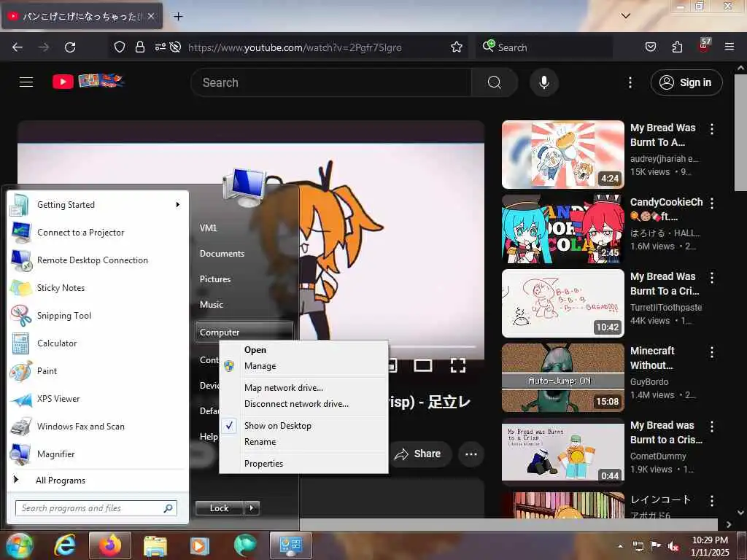Focus the Firefox toolbar Search box
The height and width of the screenshot is (560, 747).
coord(544,47)
